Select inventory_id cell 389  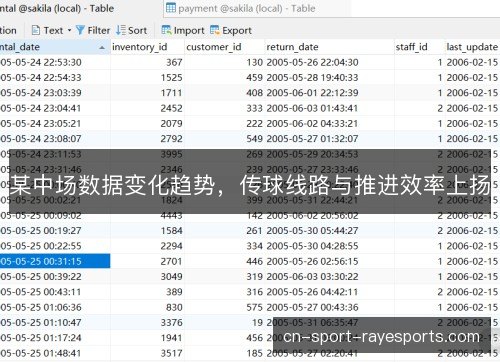point(147,292)
